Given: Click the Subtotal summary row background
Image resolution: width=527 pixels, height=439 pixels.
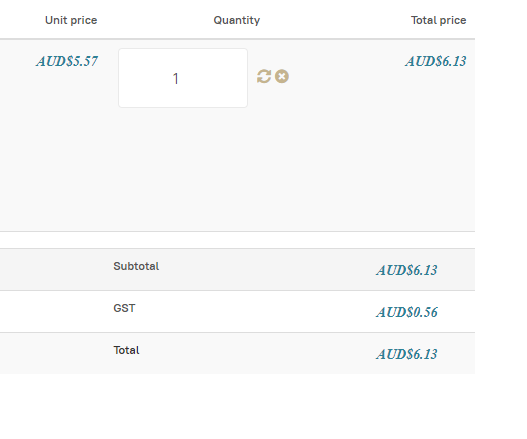Looking at the screenshot, I should coord(237,270).
